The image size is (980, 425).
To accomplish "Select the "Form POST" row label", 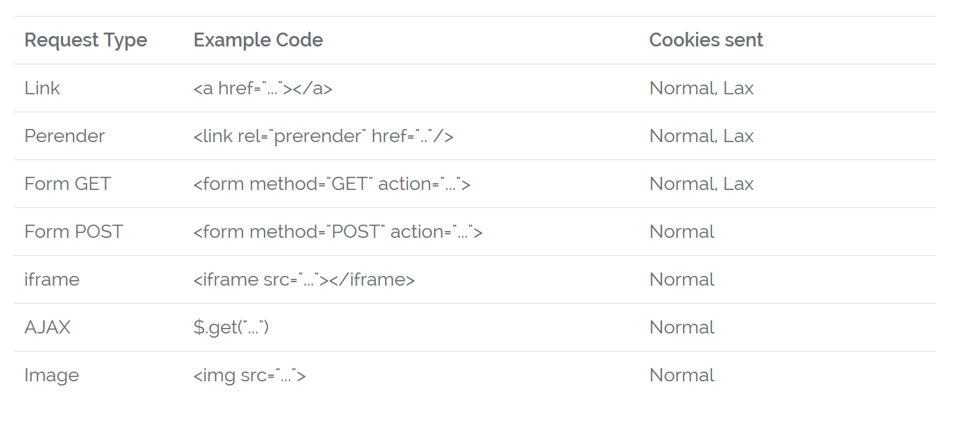I will (73, 232).
